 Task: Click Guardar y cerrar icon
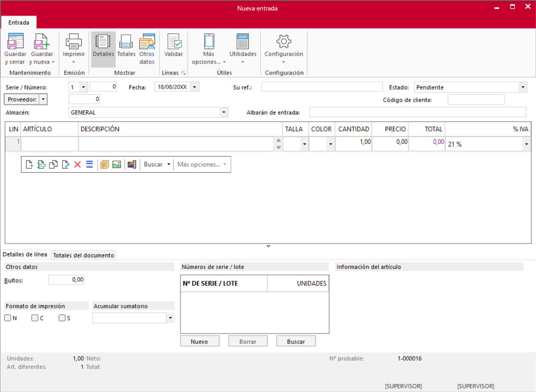pos(15,41)
